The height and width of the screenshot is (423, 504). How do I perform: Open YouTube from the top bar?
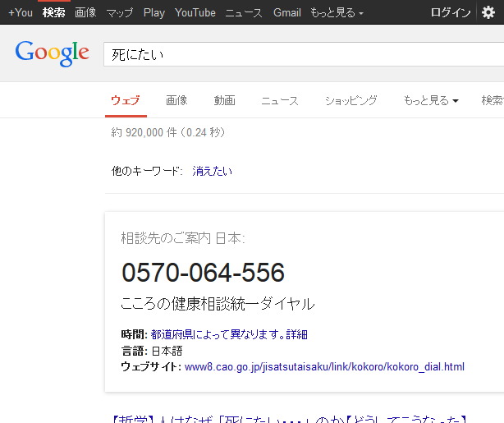click(195, 13)
